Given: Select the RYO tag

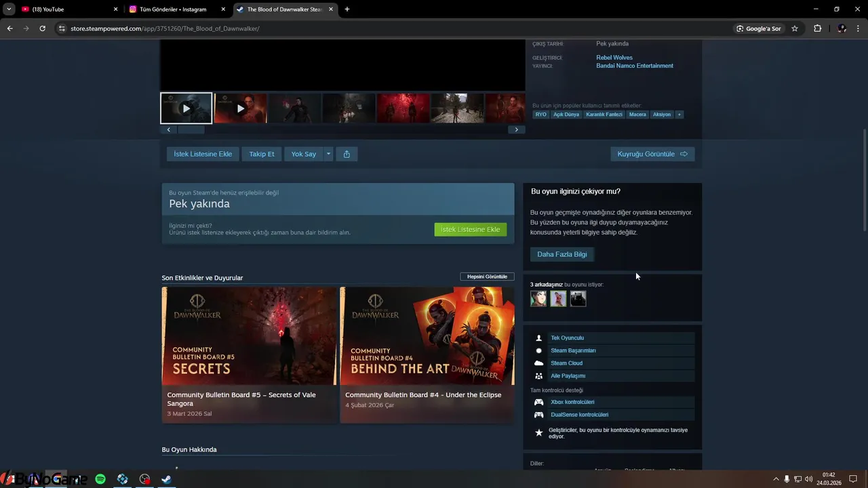Looking at the screenshot, I should click(540, 115).
